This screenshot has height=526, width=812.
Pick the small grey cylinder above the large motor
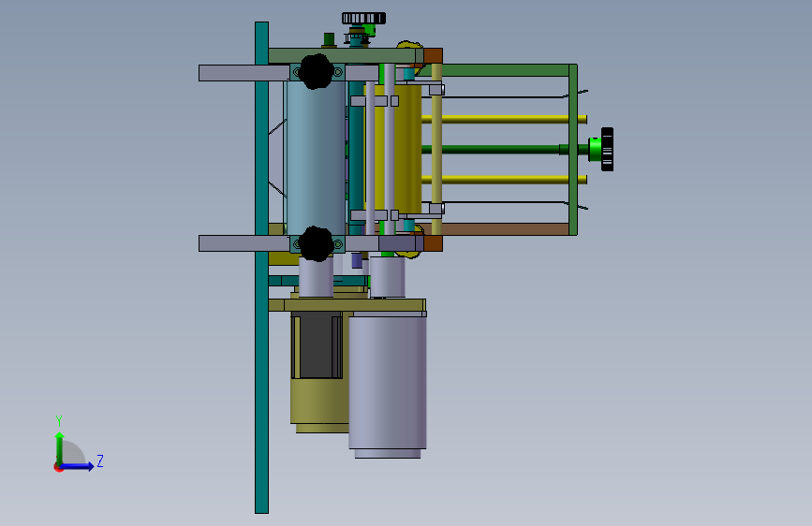[x=388, y=277]
